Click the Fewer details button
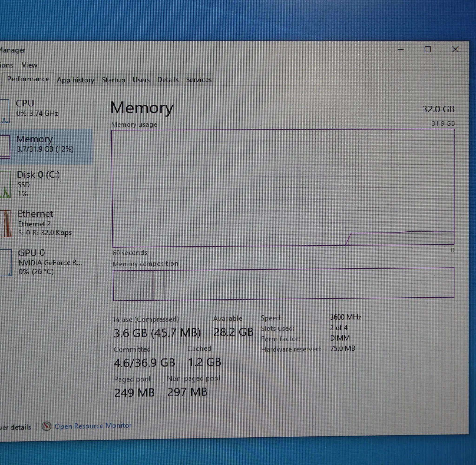The height and width of the screenshot is (465, 476). coord(15,427)
